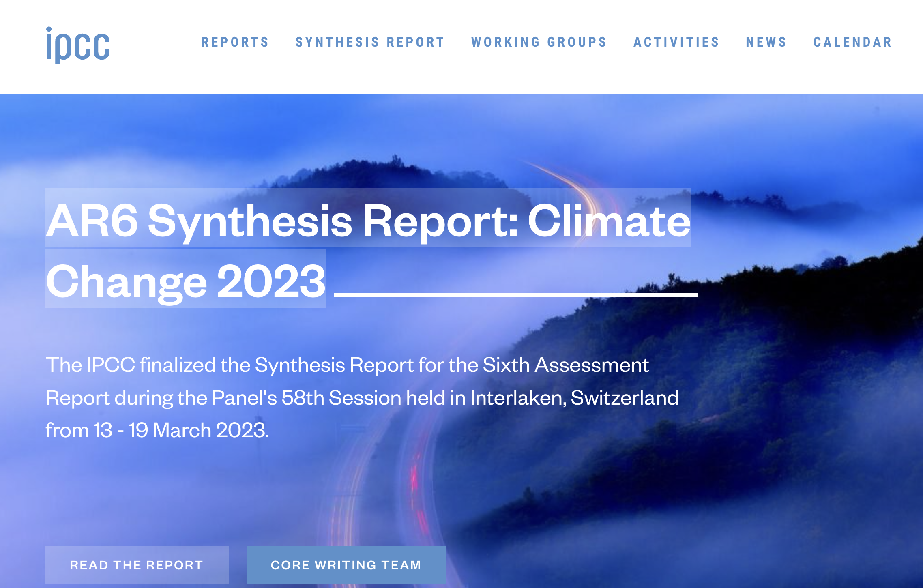Click the IPCC logo in header
This screenshot has height=588, width=923.
[78, 45]
